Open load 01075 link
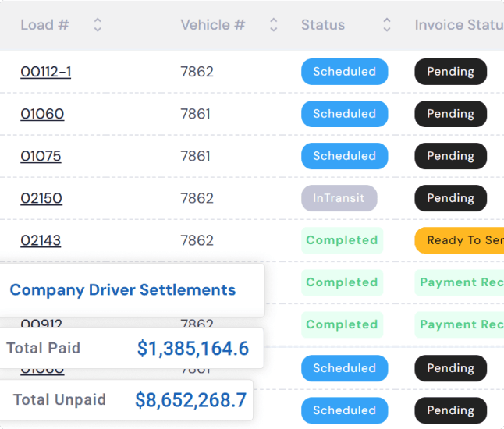 coord(41,156)
